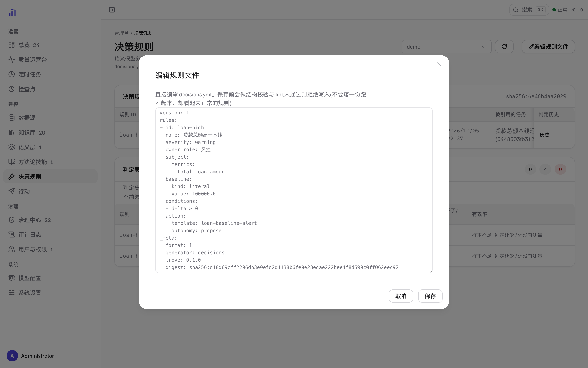Click the 知识库 menu label
Viewport: 588px width, 368px height.
(27, 132)
